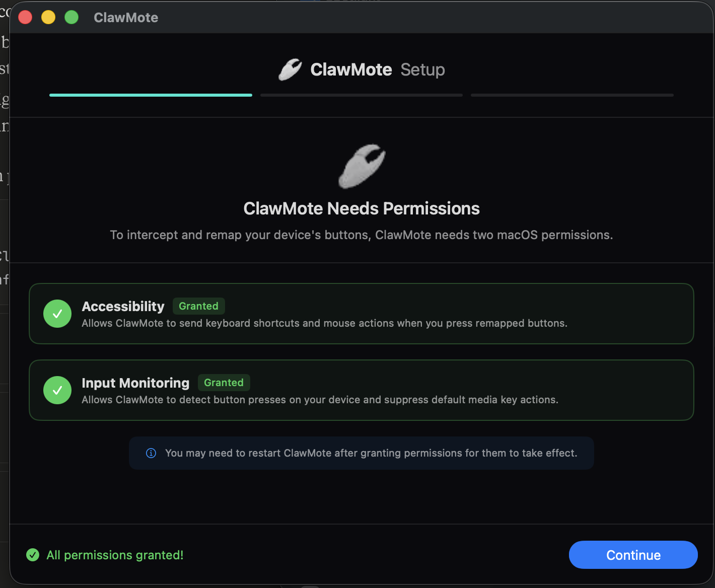
Task: Click the Granted badge next to Accessibility
Action: click(x=198, y=306)
